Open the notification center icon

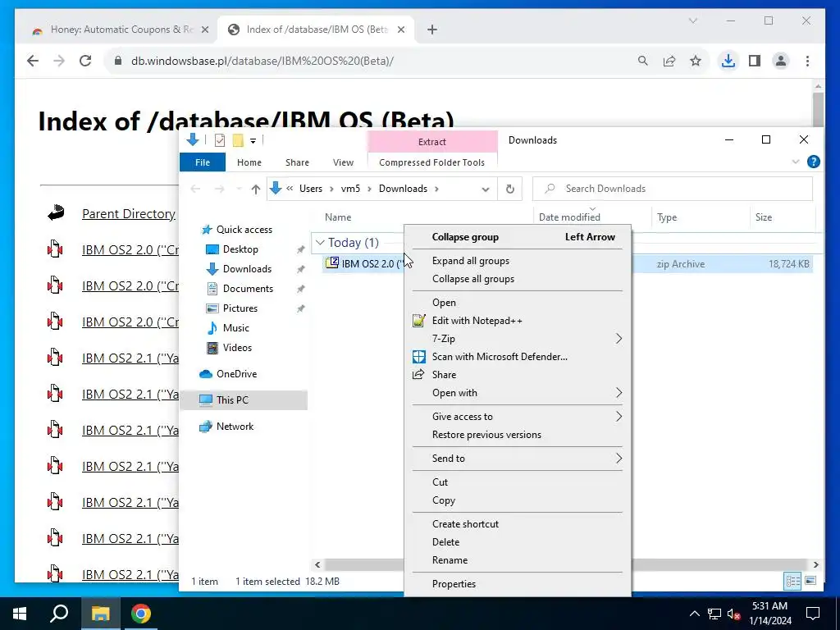[813, 614]
